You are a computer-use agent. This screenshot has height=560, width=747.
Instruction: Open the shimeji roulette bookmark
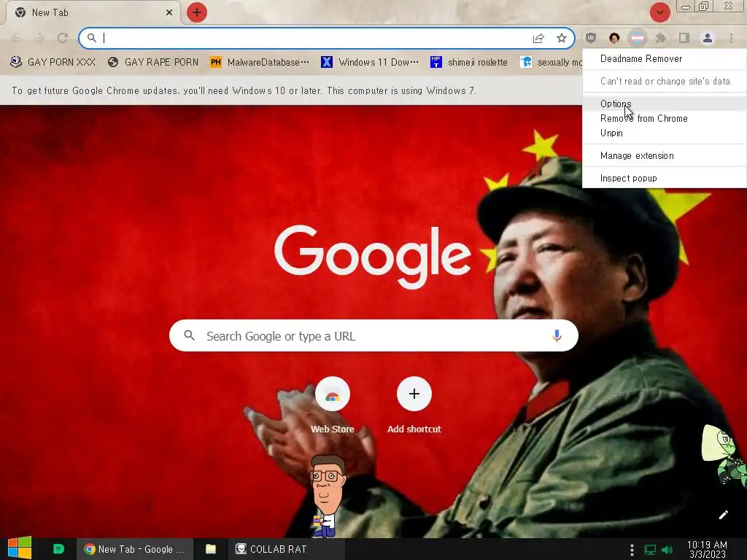click(469, 63)
